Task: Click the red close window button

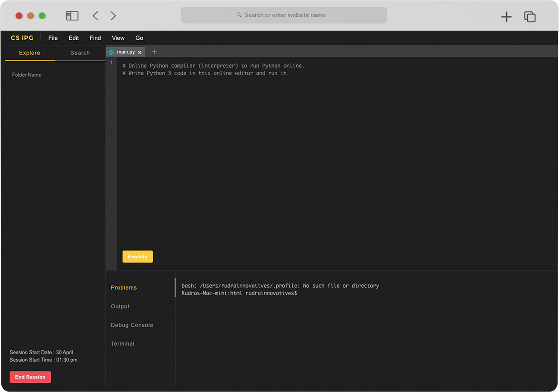Action: tap(19, 16)
